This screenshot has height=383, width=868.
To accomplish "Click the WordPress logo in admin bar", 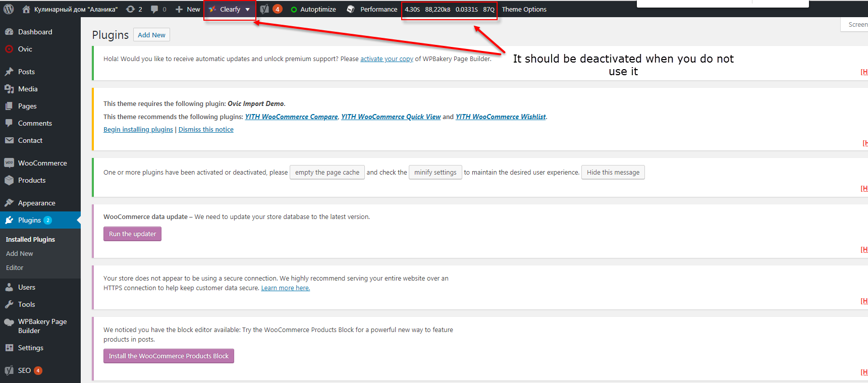I will (9, 9).
